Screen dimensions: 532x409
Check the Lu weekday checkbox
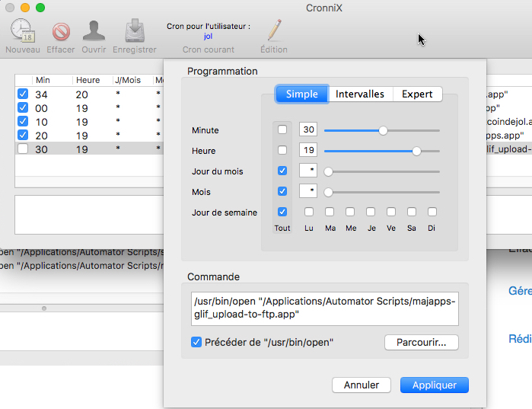(x=309, y=212)
